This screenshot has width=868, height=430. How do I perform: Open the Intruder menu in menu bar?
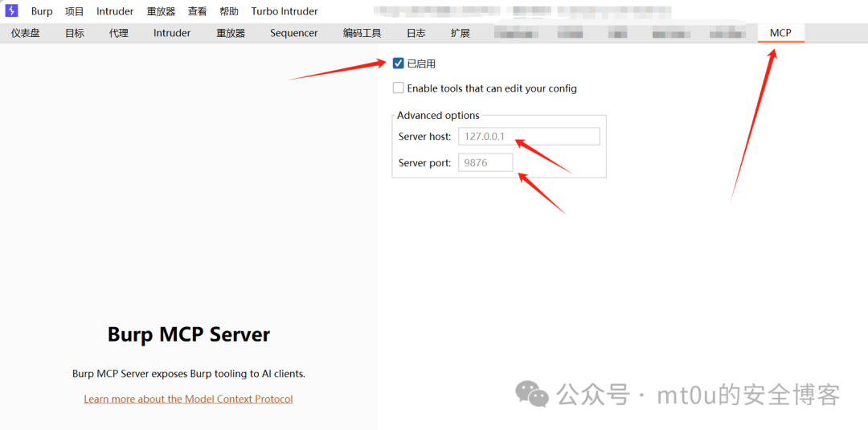pos(115,11)
